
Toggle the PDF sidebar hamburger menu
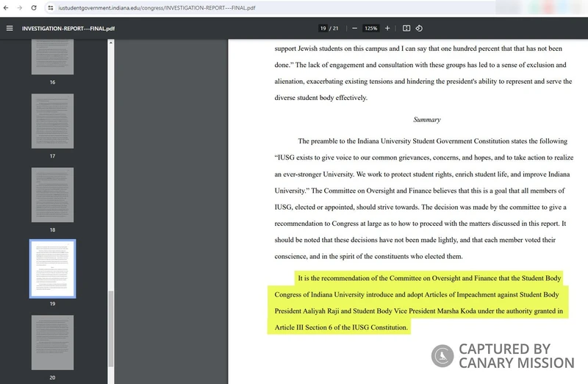click(x=10, y=29)
